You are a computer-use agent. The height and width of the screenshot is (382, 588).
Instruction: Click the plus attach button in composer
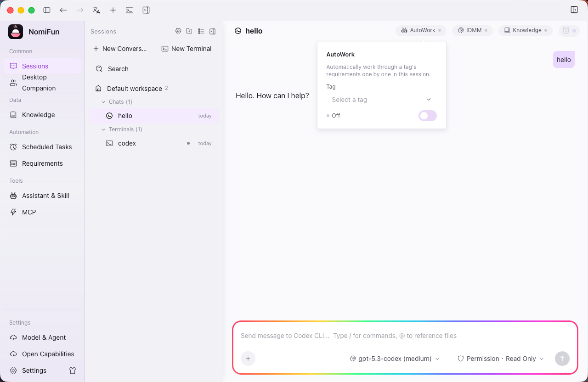click(x=248, y=359)
